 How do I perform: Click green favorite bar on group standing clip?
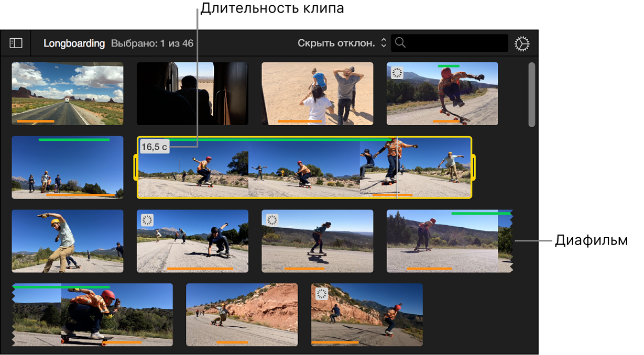pyautogui.click(x=74, y=140)
